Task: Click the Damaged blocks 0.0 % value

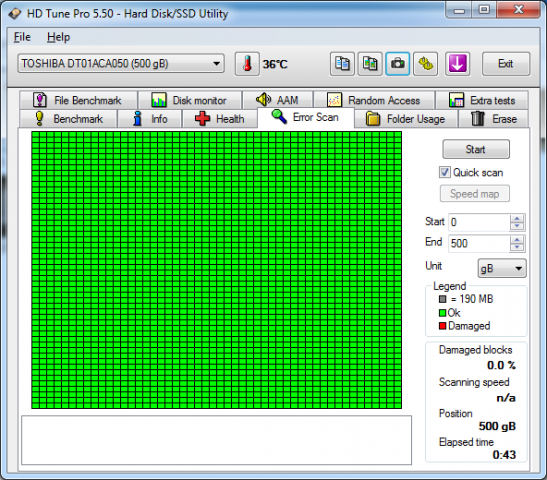Action: 501,365
